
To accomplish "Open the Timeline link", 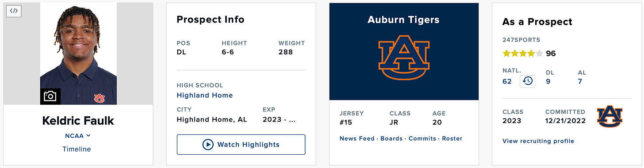I will [x=77, y=149].
